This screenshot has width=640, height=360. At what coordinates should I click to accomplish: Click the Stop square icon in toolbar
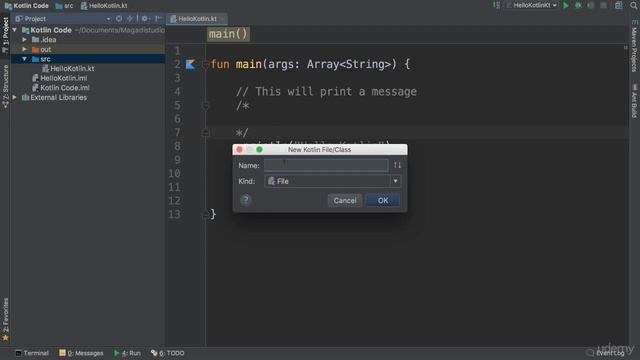[x=603, y=6]
